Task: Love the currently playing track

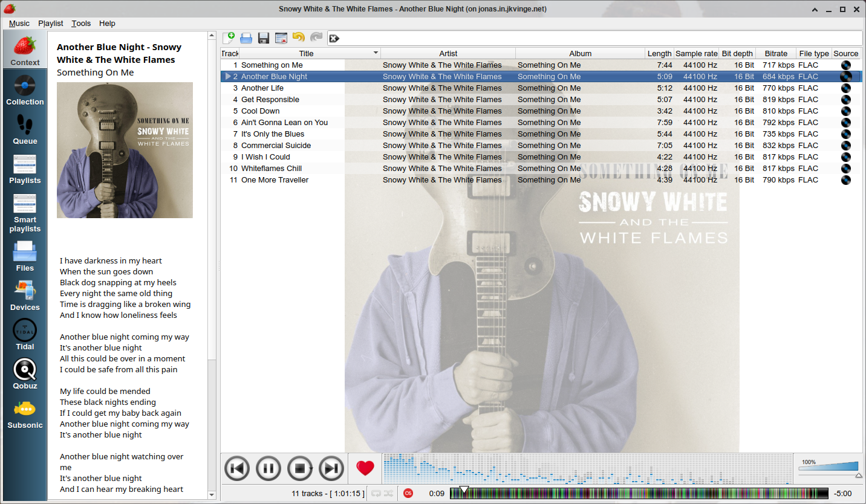Action: (365, 468)
